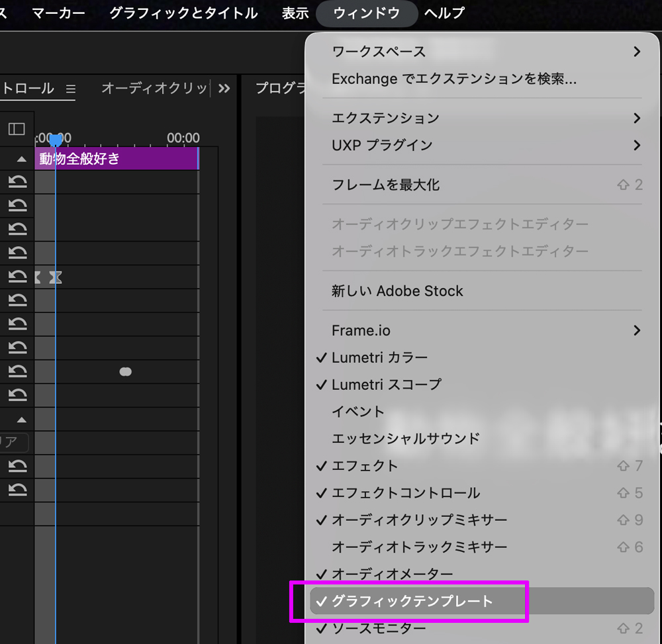Screen dimensions: 662x644
Task: Reset the bottom-most effect parameter
Action: click(x=17, y=490)
